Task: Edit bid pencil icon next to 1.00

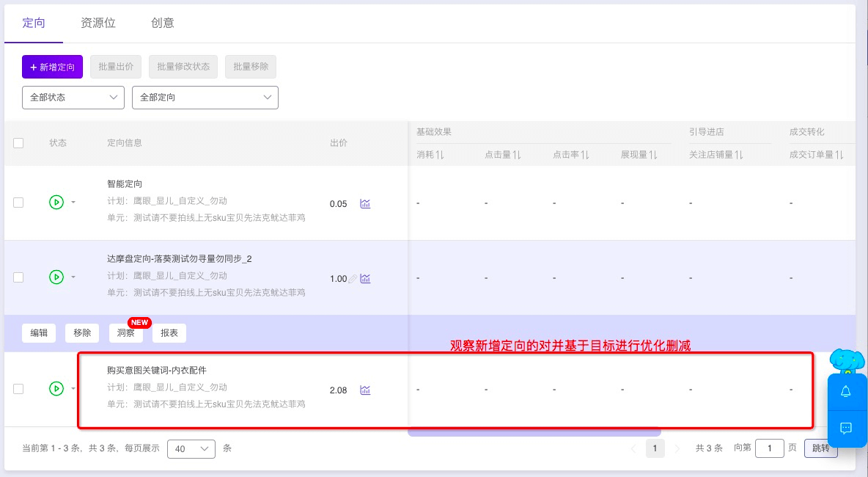Action: tap(352, 279)
